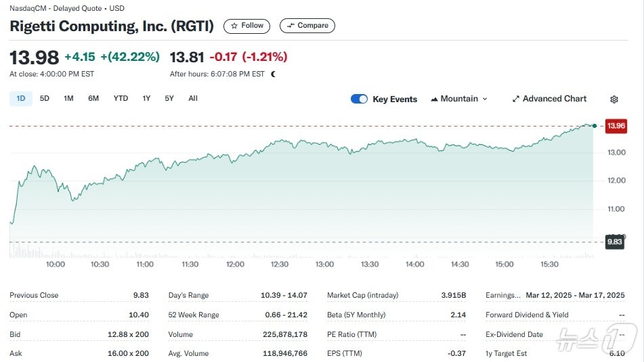Image resolution: width=644 pixels, height=362 pixels.
Task: Select the 1Y time range
Action: pos(146,98)
